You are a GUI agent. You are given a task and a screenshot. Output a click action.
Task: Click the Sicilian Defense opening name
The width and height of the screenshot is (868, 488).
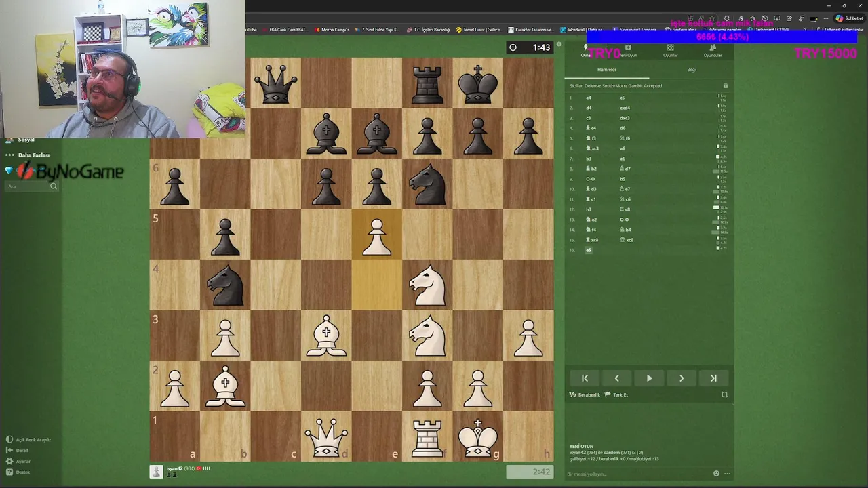tap(616, 86)
